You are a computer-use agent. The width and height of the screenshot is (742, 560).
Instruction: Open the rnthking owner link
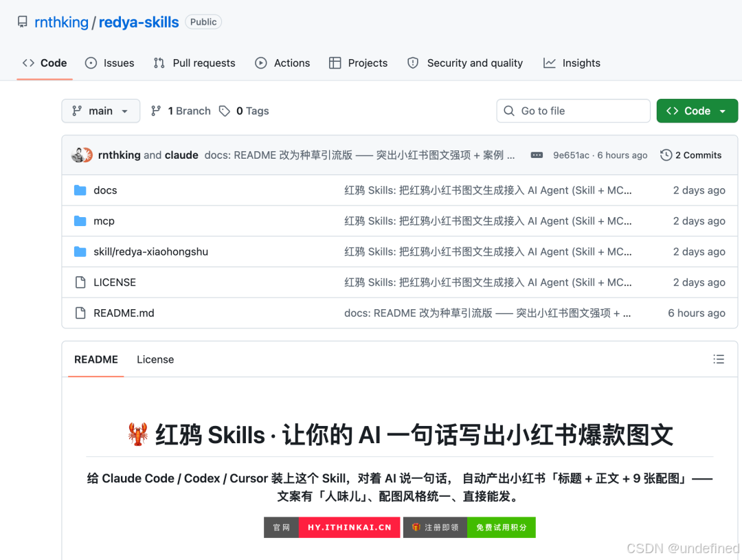tap(62, 22)
